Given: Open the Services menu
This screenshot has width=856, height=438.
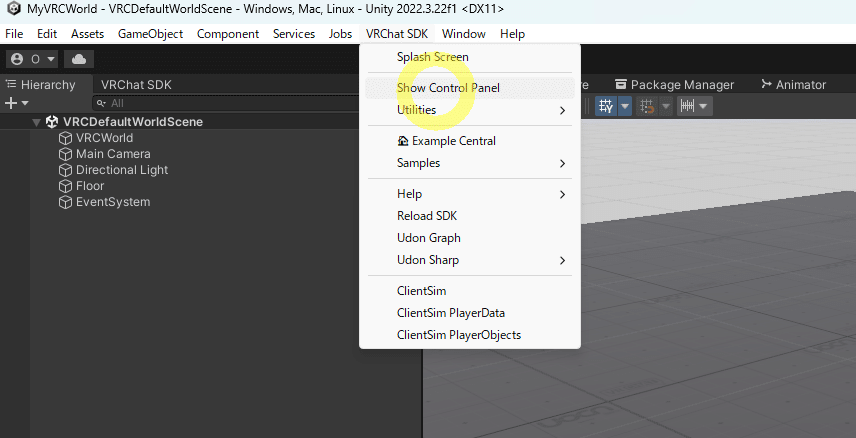Looking at the screenshot, I should (294, 34).
